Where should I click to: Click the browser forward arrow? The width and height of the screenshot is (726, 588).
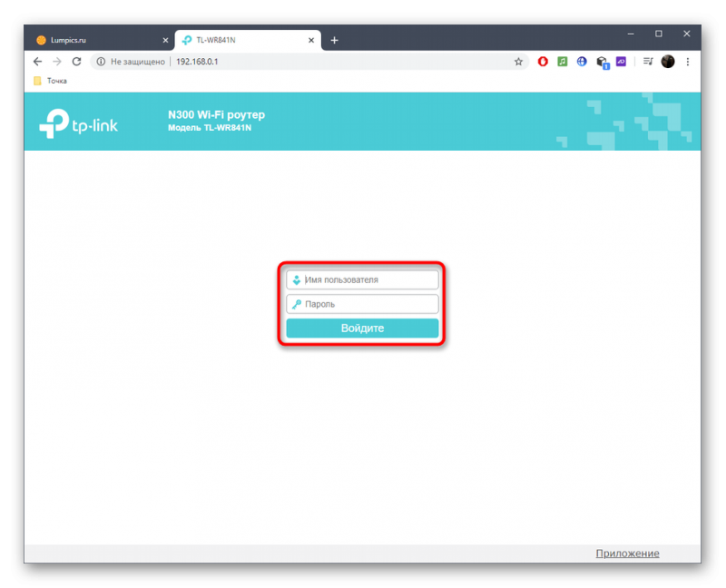[57, 62]
